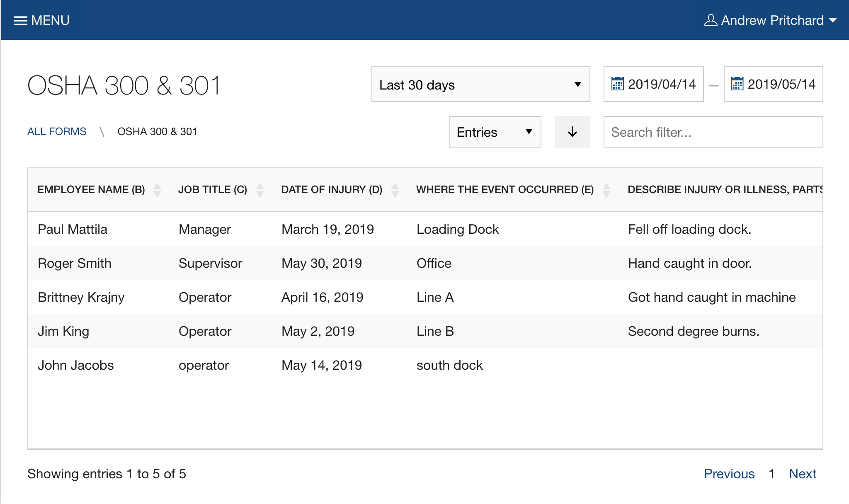Select the Roger Smith row name
This screenshot has width=849, height=504.
click(75, 263)
